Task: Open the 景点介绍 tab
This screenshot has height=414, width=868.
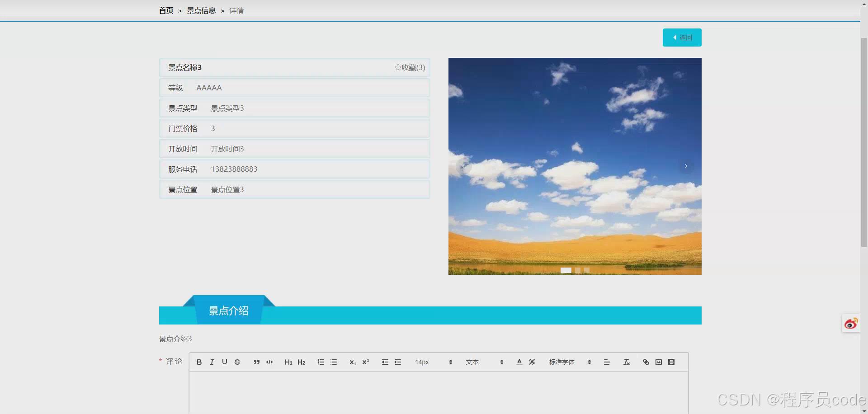Action: tap(229, 310)
